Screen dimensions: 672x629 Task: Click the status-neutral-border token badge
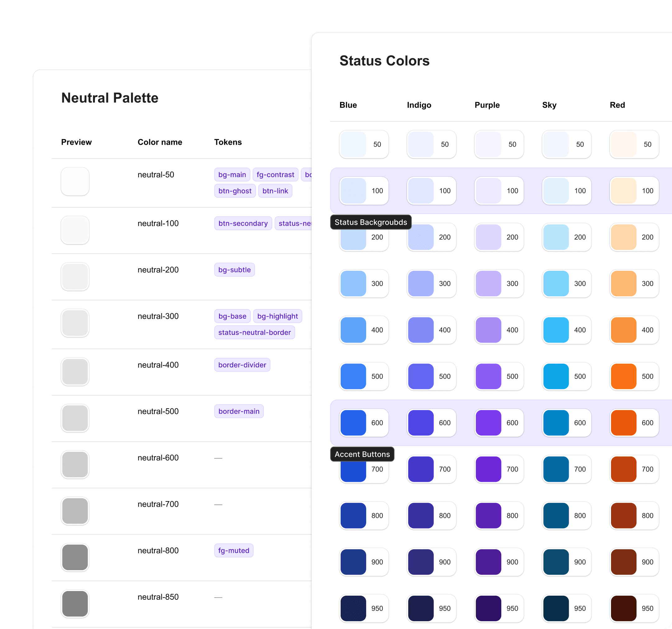point(254,332)
